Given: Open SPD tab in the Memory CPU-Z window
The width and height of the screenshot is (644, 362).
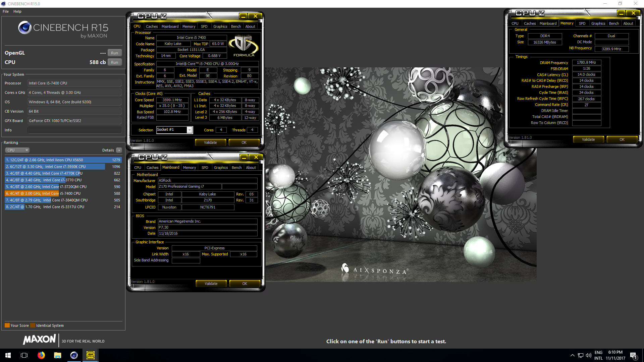Looking at the screenshot, I should [582, 23].
